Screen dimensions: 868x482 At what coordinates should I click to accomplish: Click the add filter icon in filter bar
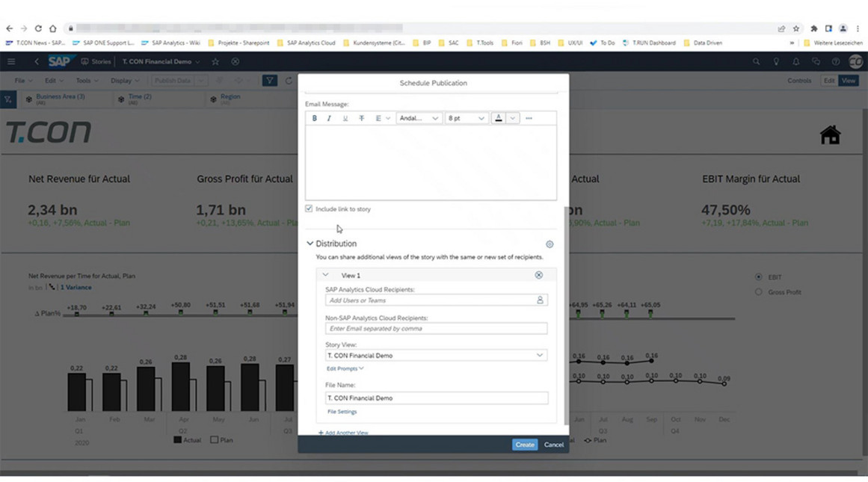(8, 99)
